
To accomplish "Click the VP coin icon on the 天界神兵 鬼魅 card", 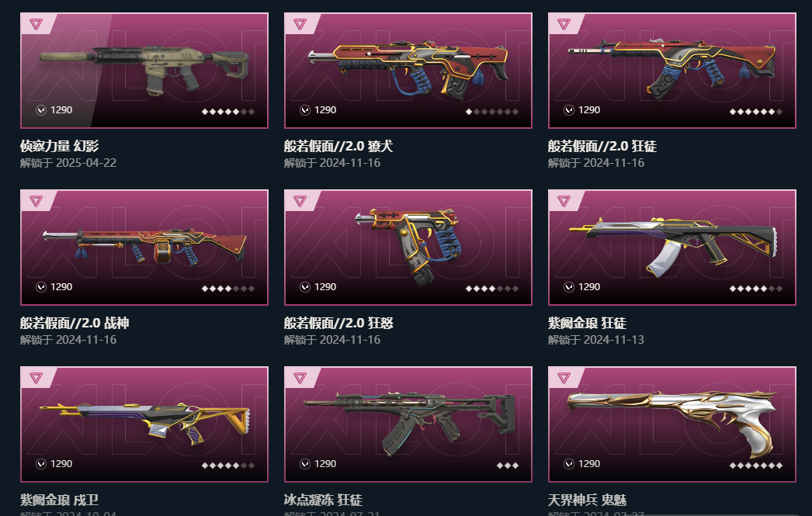I will coord(569,464).
